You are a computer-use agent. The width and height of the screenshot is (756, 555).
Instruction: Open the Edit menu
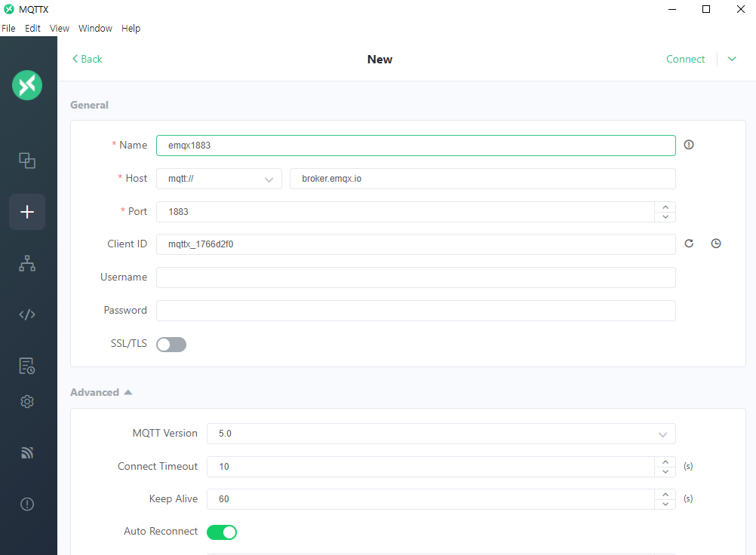point(32,29)
